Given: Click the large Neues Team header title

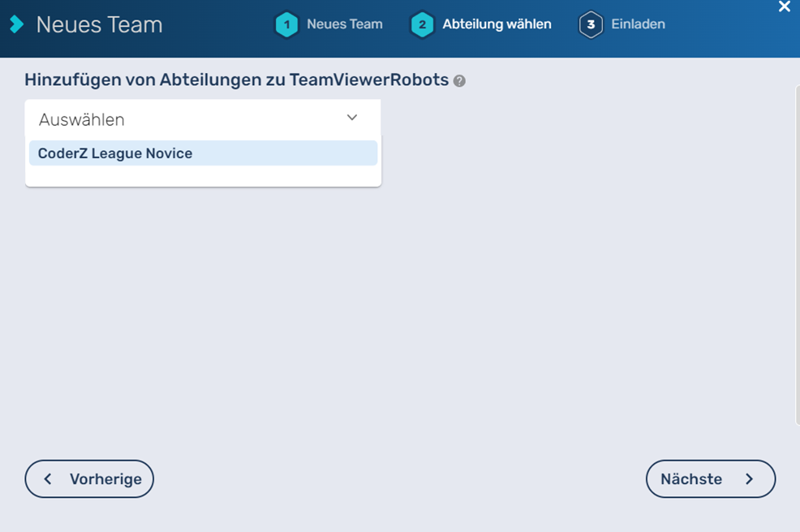Looking at the screenshot, I should pyautogui.click(x=99, y=24).
